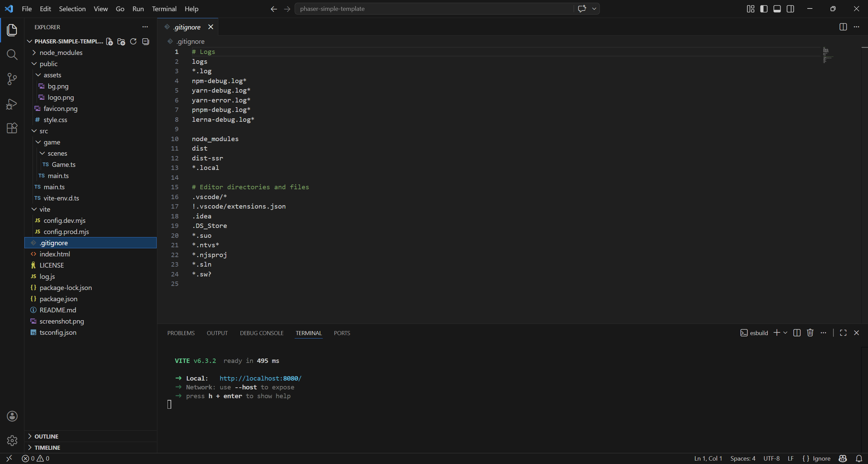
Task: Expand the OUTLINE section
Action: point(46,437)
